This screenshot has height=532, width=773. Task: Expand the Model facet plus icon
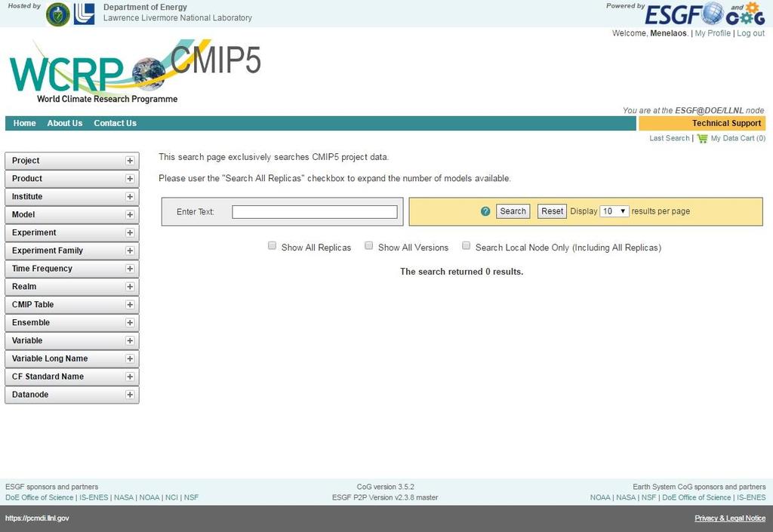[x=130, y=215]
